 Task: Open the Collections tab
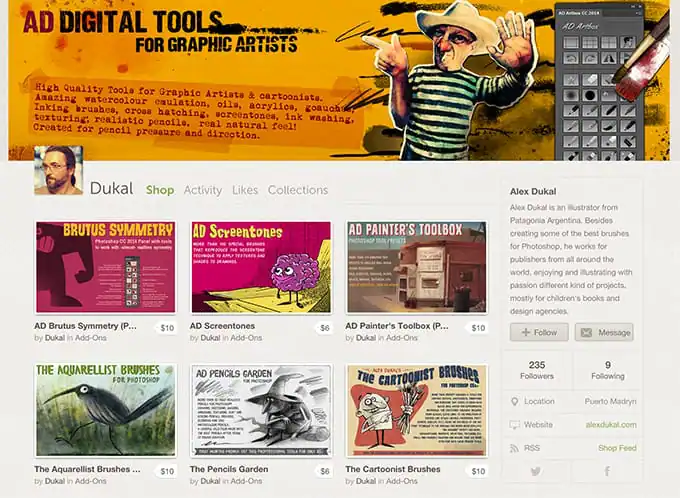(298, 190)
